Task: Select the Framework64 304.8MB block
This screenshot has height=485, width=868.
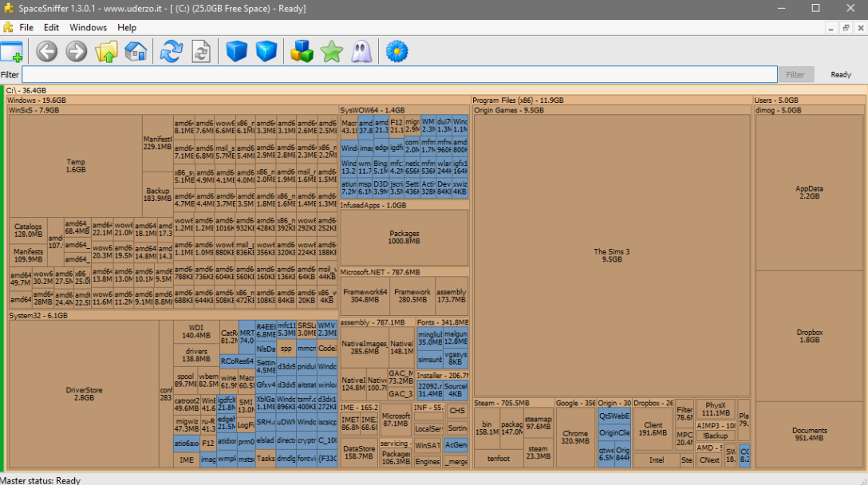Action: pyautogui.click(x=365, y=296)
